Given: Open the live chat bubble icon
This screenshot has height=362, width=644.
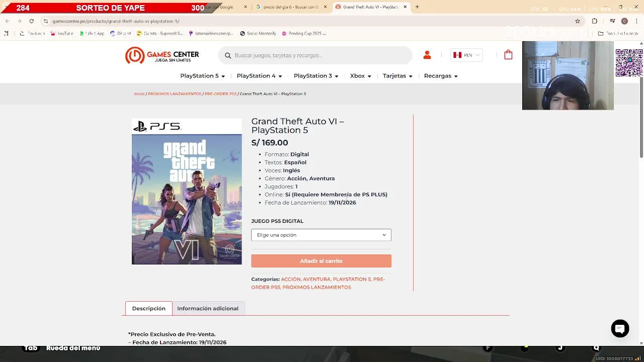Looking at the screenshot, I should point(620,328).
